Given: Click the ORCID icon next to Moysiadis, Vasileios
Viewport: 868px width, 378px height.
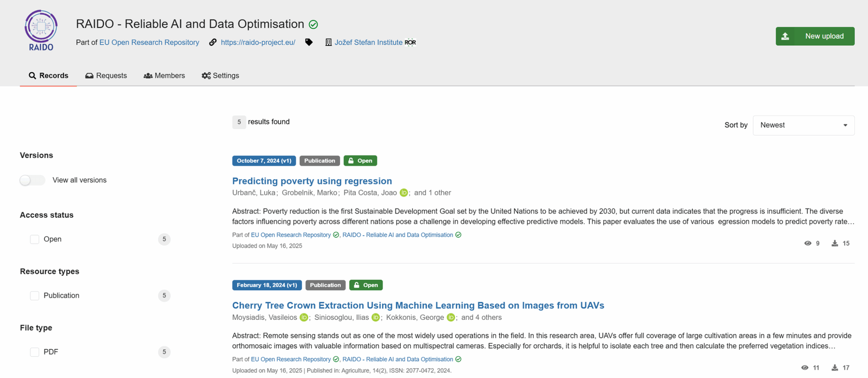Looking at the screenshot, I should tap(304, 318).
